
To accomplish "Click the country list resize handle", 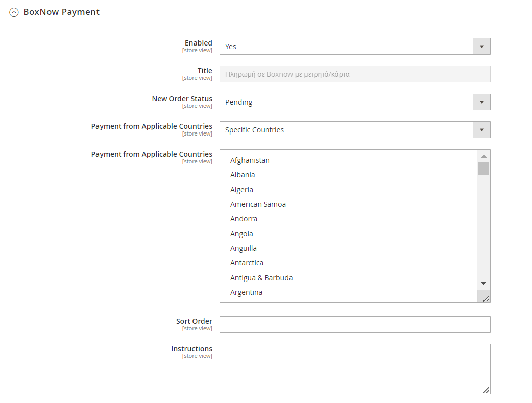I will pyautogui.click(x=486, y=299).
